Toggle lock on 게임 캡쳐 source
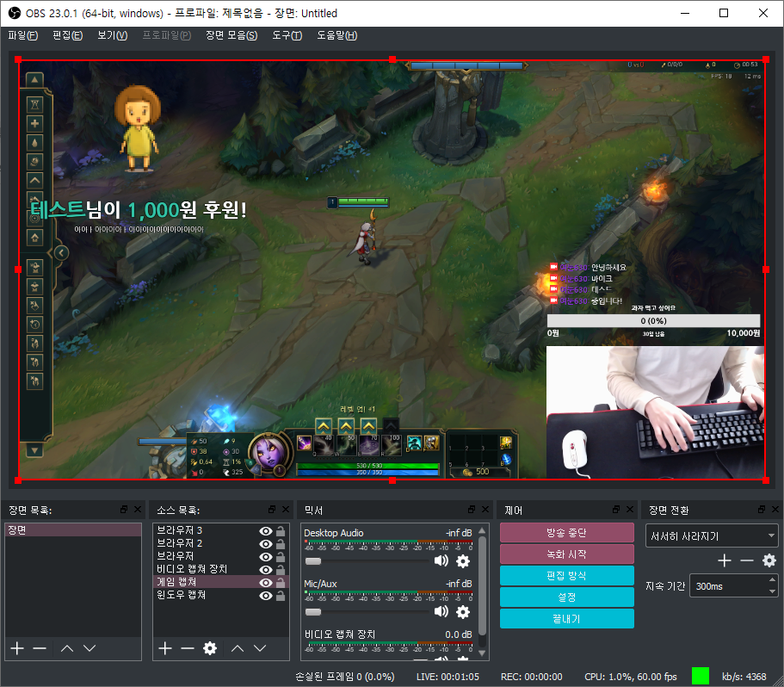This screenshot has width=784, height=687. [x=281, y=583]
